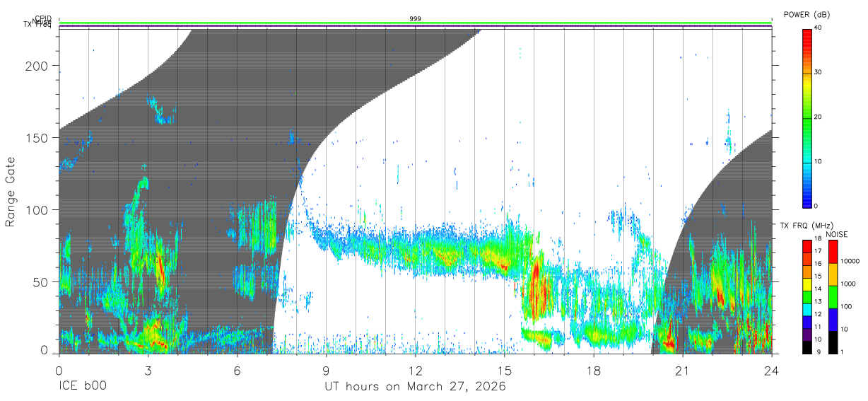This screenshot has height=401, width=868.
Task: Click the 16 label on TX FRQ legend
Action: (x=819, y=263)
